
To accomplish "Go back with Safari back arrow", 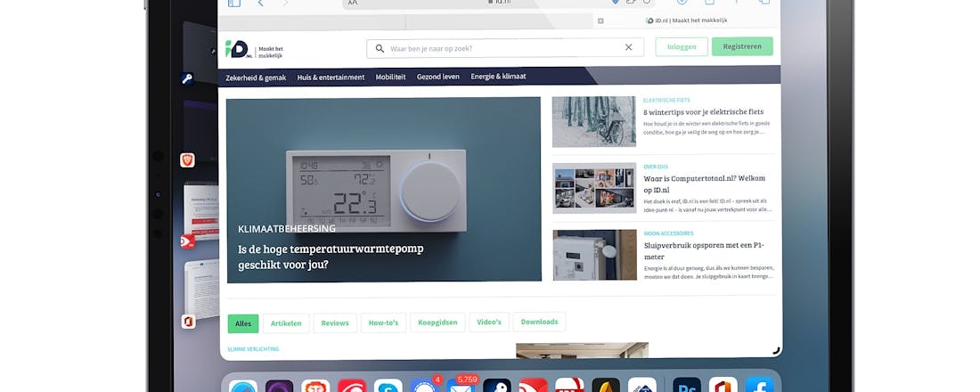I will click(x=260, y=4).
